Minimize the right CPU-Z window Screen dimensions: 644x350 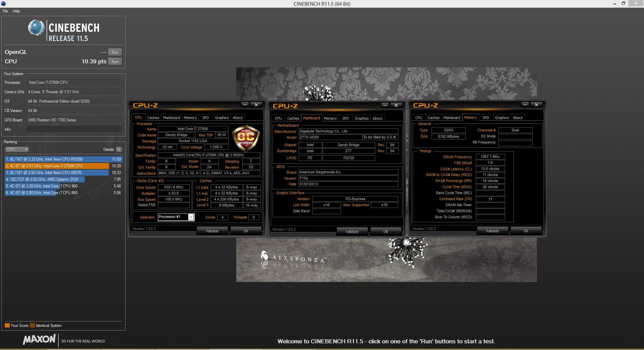(x=525, y=105)
